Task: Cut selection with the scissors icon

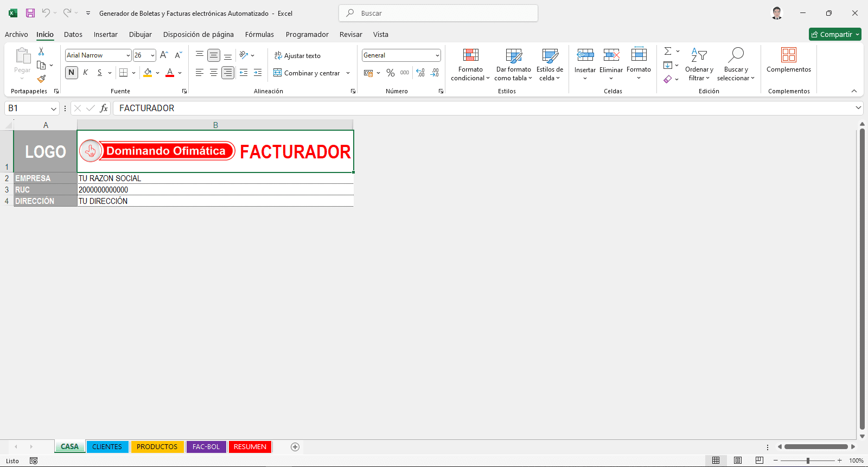Action: 41,52
